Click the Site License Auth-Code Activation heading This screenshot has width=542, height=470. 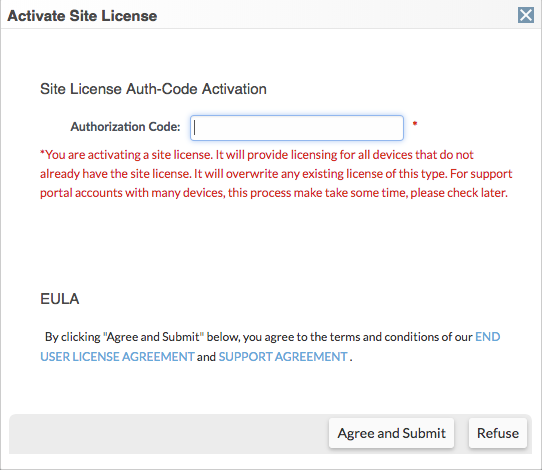(153, 89)
